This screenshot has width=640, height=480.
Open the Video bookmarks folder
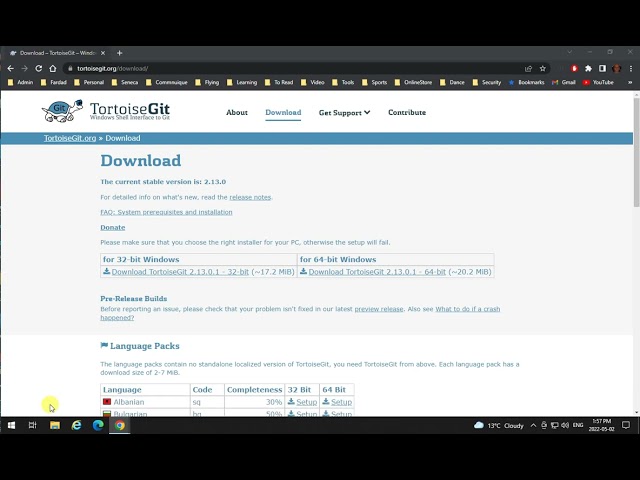tap(313, 82)
